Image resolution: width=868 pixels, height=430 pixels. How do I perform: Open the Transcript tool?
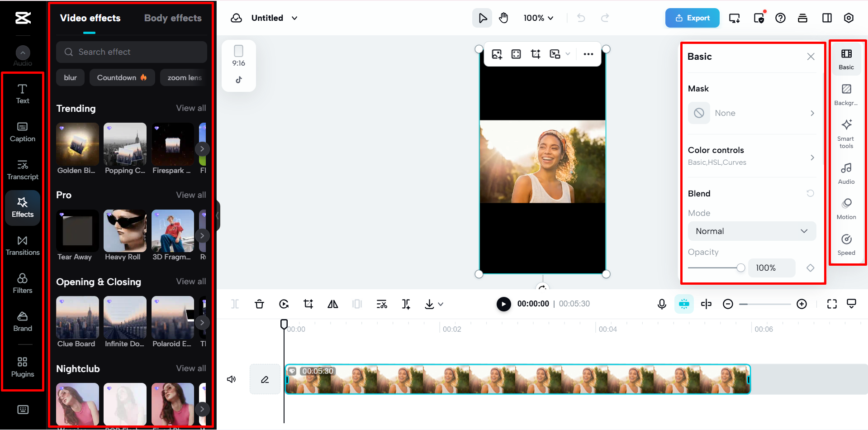coord(22,169)
